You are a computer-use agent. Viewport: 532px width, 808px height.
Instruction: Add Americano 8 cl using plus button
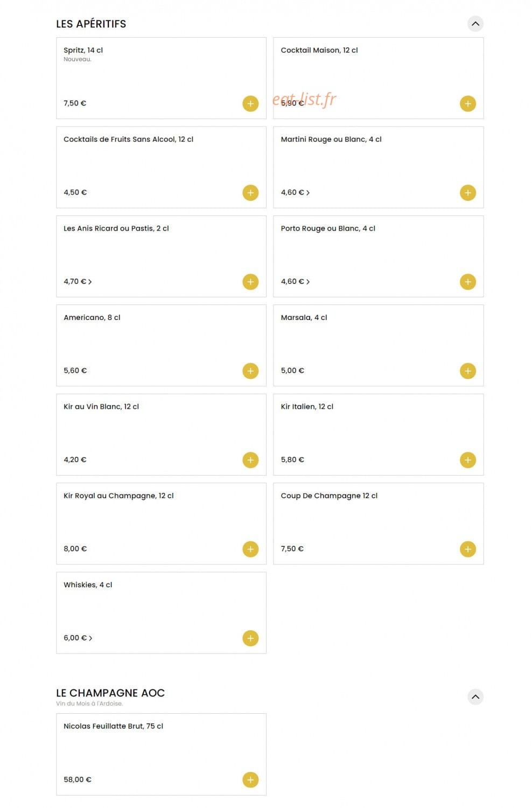click(x=250, y=371)
